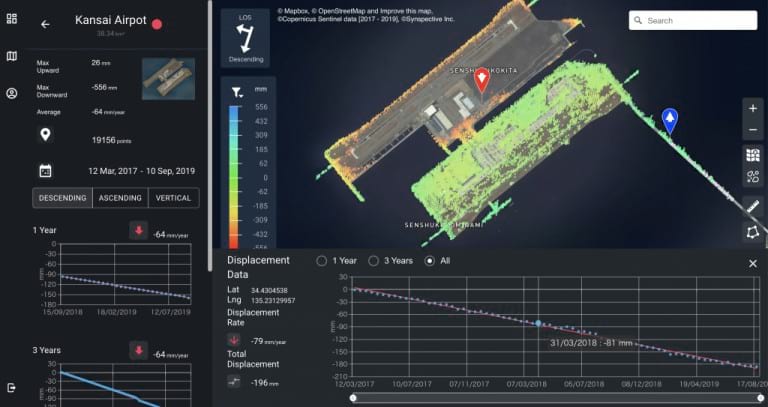Zoom in the map with plus button
This screenshot has width=768, height=407.
pos(753,108)
